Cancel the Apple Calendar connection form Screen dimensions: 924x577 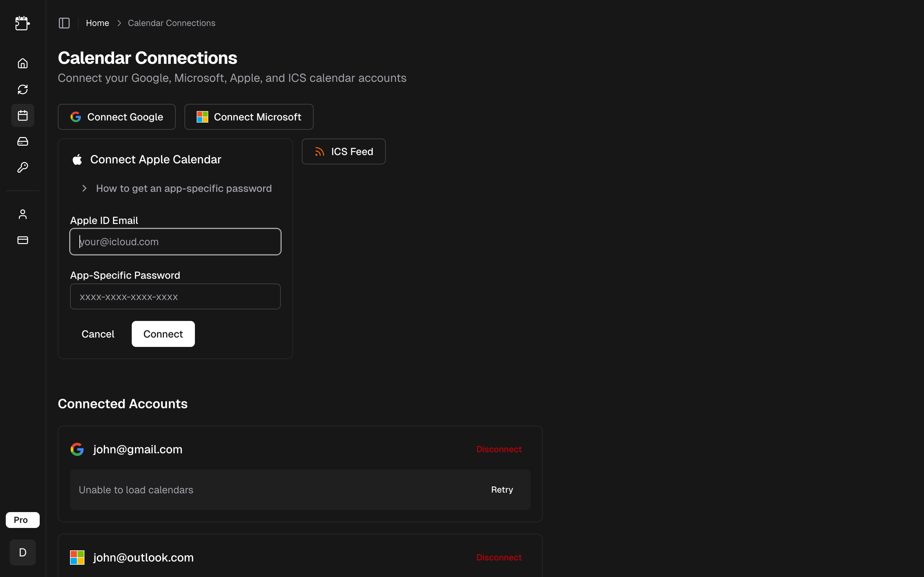point(98,334)
